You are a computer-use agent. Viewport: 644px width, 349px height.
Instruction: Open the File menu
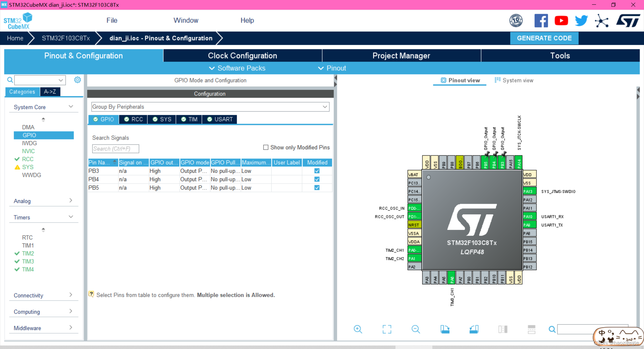pyautogui.click(x=112, y=20)
